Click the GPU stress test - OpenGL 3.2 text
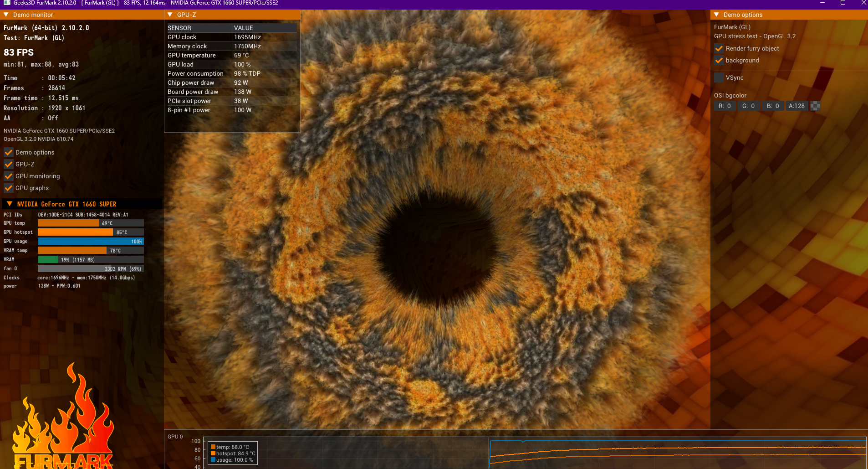The width and height of the screenshot is (868, 469). [755, 36]
